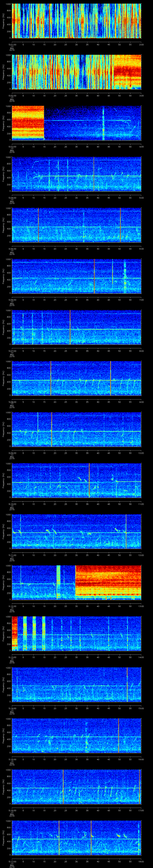Click the red spike in the 5:10:00 spectrogram
Image resolution: width=153 pixels, height=868 pixels.
pos(89,481)
